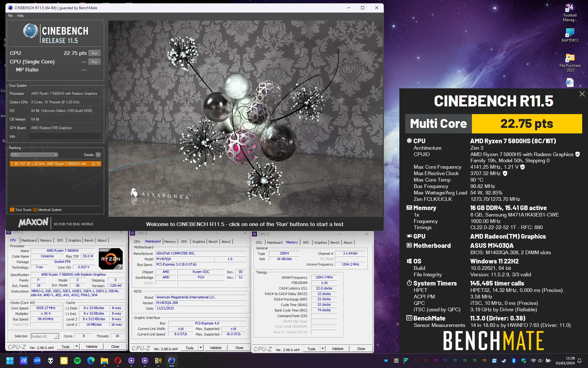Open the Socket #1 selection dropdown
The image size is (588, 368).
pyautogui.click(x=45, y=336)
